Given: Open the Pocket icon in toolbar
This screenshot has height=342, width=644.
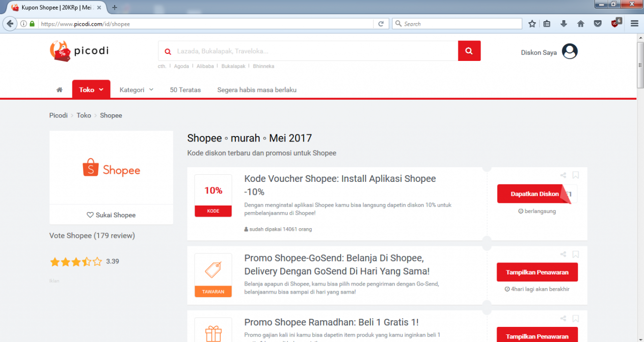Looking at the screenshot, I should coord(598,24).
